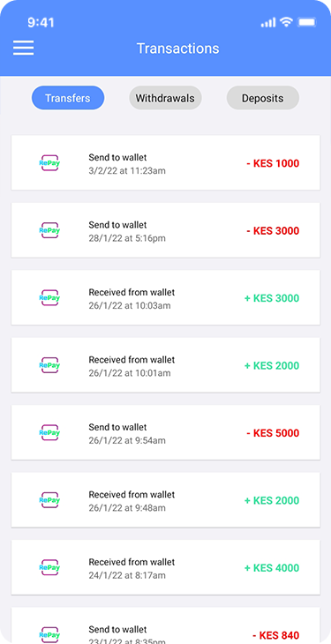Image resolution: width=331 pixels, height=644 pixels.
Task: Click the - KES 5000 amount
Action: (273, 433)
